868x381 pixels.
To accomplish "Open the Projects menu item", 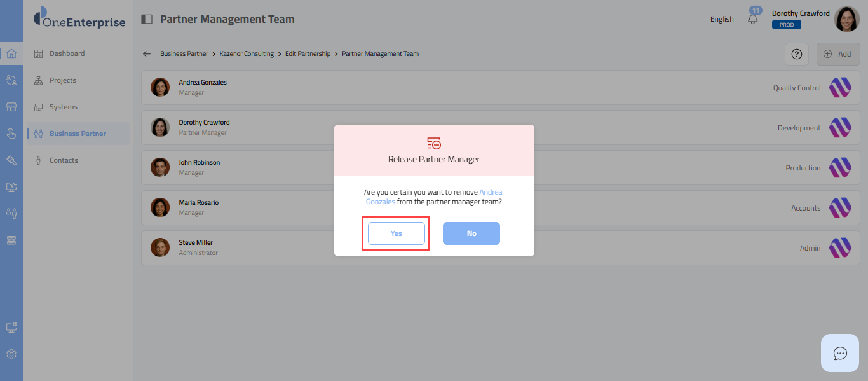I will pos(62,80).
